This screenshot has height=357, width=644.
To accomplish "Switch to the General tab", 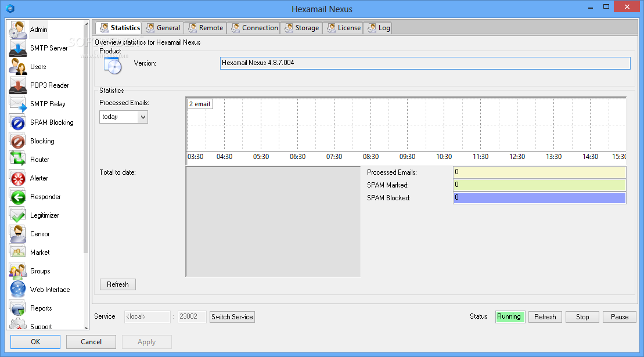I will (163, 28).
